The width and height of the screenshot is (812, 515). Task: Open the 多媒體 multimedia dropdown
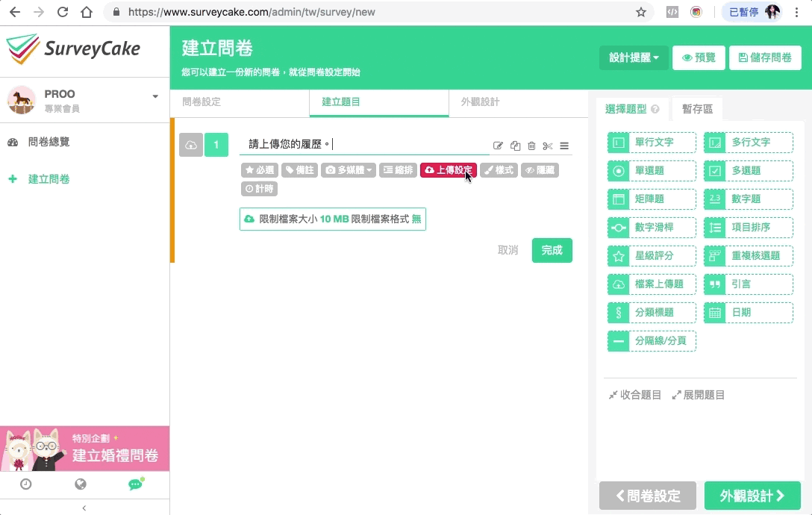tap(349, 170)
